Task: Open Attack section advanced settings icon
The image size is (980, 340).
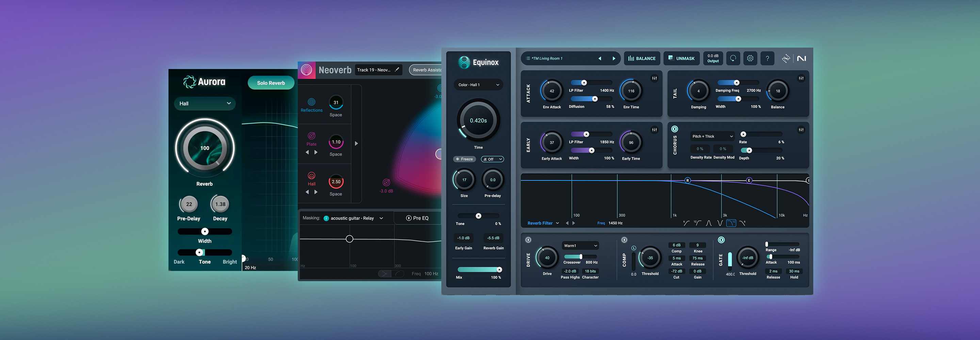Action: [x=654, y=78]
